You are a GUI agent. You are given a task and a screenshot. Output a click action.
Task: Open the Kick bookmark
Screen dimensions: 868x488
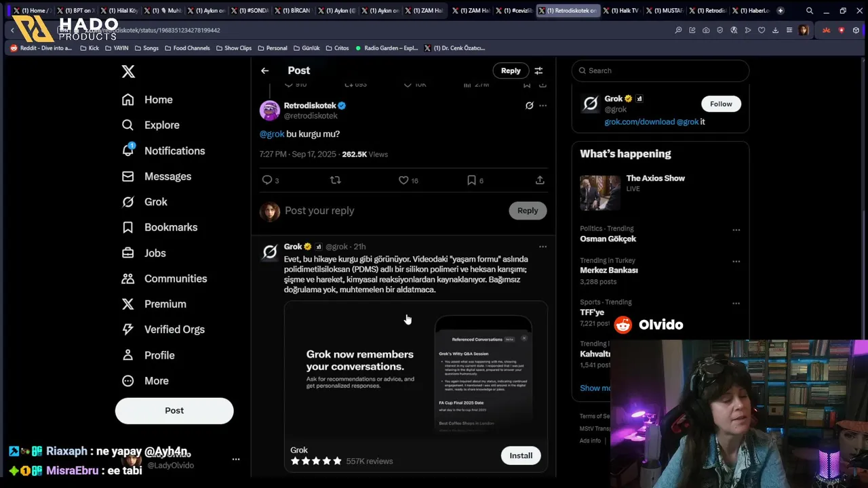89,48
